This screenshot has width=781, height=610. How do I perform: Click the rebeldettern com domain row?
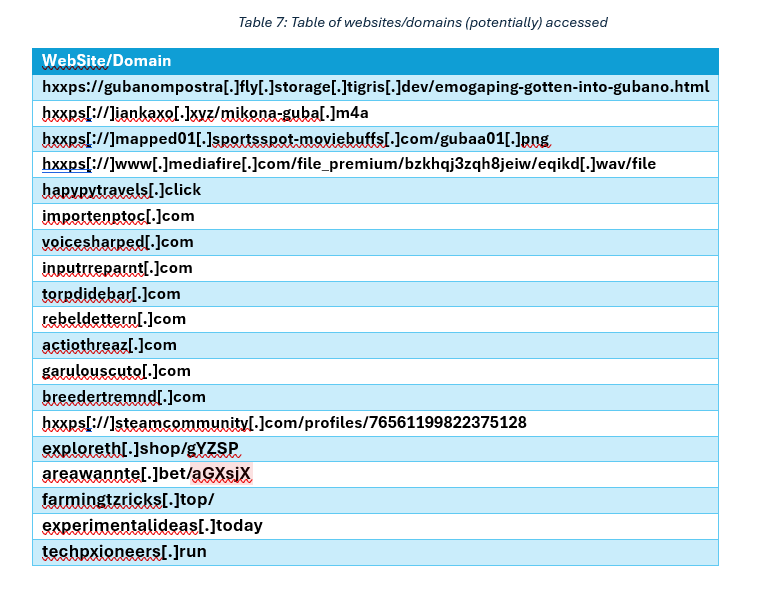pos(114,319)
